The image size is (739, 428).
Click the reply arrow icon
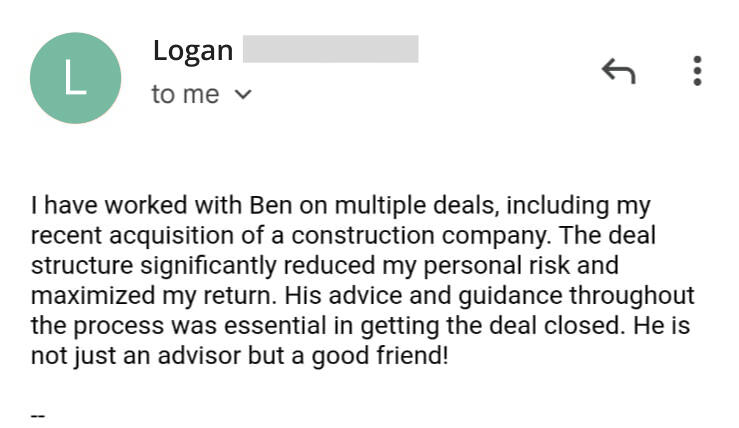(618, 72)
